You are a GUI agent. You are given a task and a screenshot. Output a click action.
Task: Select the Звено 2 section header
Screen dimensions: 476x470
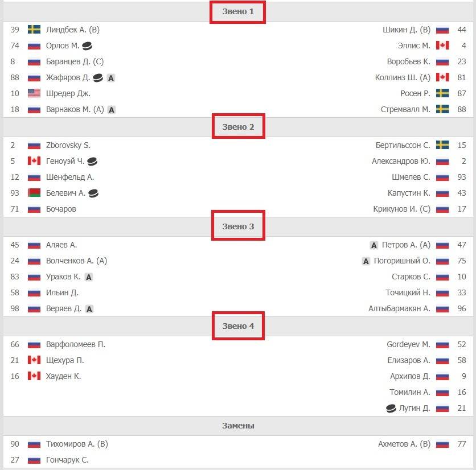pos(238,127)
